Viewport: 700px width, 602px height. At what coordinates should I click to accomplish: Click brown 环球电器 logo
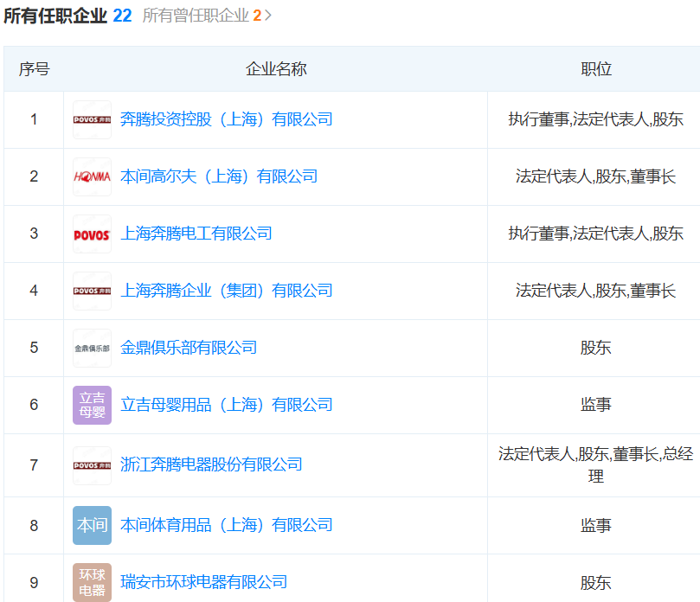pyautogui.click(x=92, y=582)
